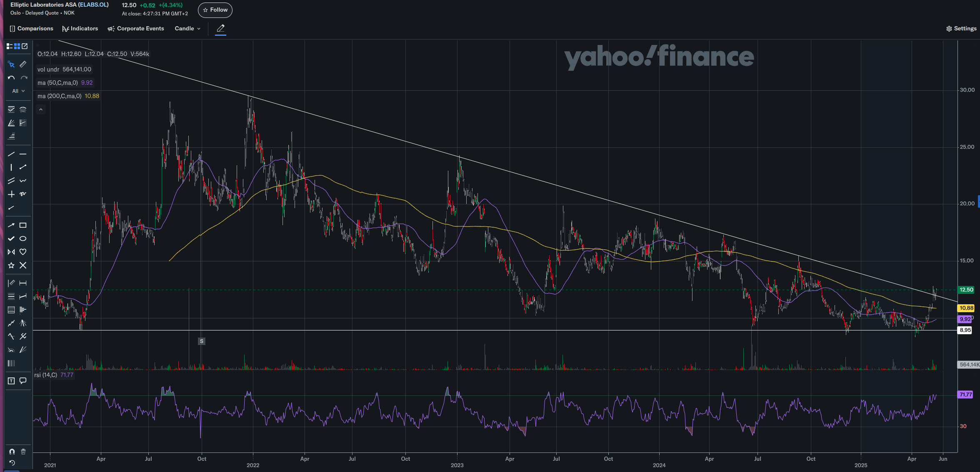Click the trash delete drawings icon
Screen dimensions: 980x472
23,452
